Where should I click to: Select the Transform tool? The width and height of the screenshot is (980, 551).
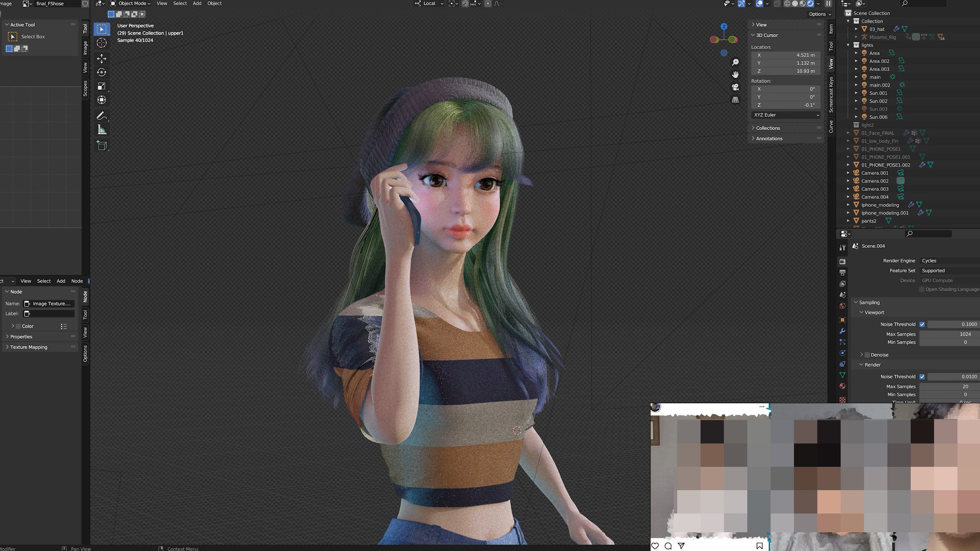(x=101, y=100)
